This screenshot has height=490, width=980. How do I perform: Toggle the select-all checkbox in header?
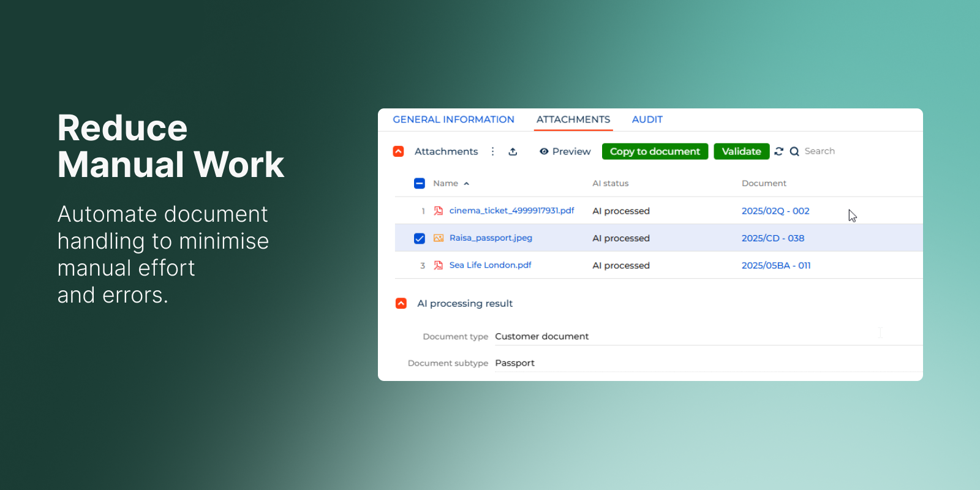420,183
